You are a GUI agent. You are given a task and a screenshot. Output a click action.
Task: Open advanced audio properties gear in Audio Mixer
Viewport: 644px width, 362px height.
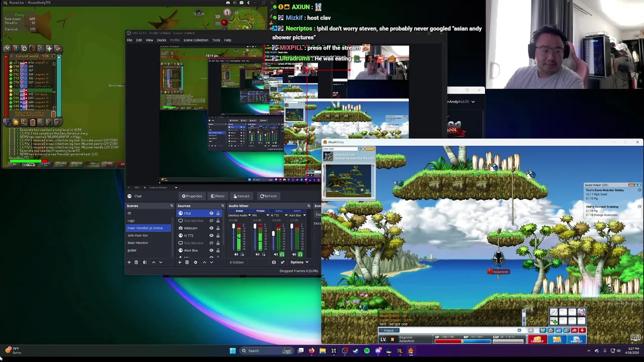(x=282, y=262)
